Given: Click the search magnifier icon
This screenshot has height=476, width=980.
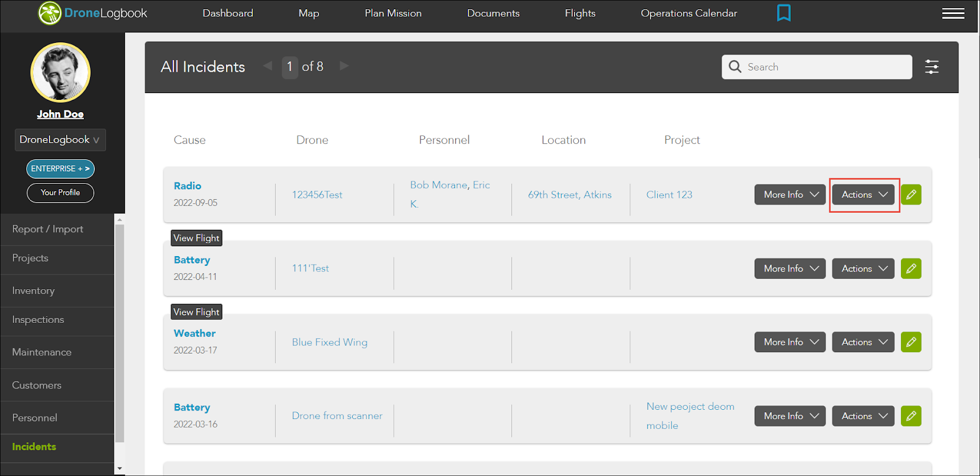Looking at the screenshot, I should coord(735,67).
